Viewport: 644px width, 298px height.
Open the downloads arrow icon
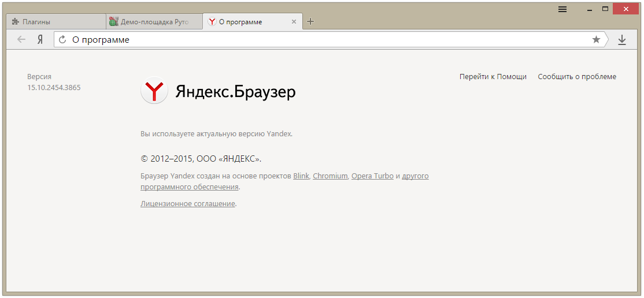[622, 40]
